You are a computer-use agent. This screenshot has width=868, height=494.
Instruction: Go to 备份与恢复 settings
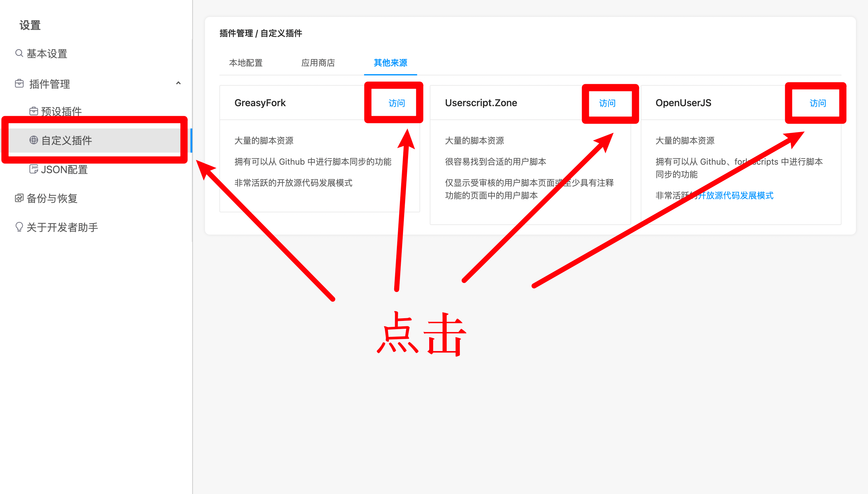(x=52, y=198)
